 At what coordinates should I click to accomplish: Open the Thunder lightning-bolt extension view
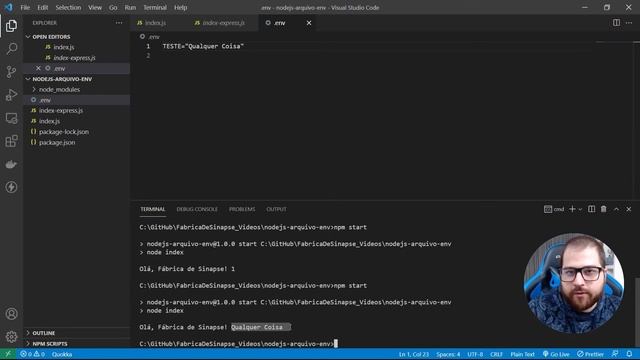pyautogui.click(x=11, y=187)
